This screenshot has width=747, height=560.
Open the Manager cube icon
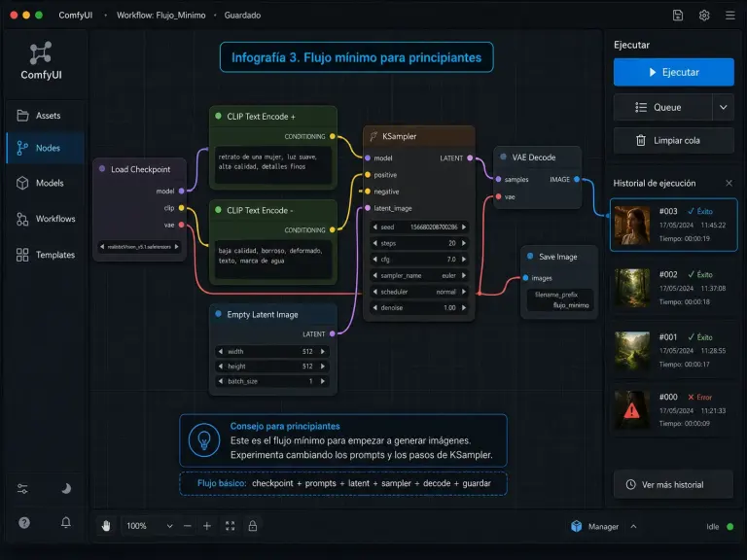coord(577,526)
